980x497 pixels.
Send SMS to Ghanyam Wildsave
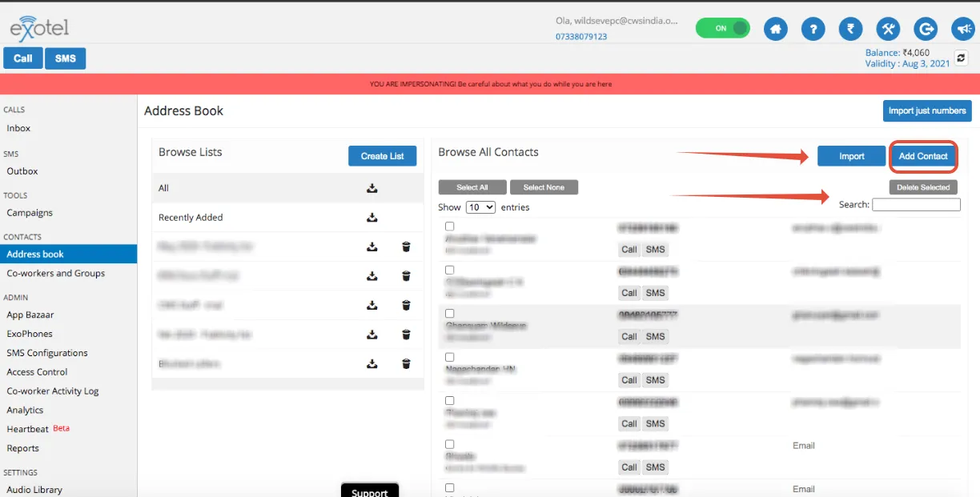click(x=656, y=337)
